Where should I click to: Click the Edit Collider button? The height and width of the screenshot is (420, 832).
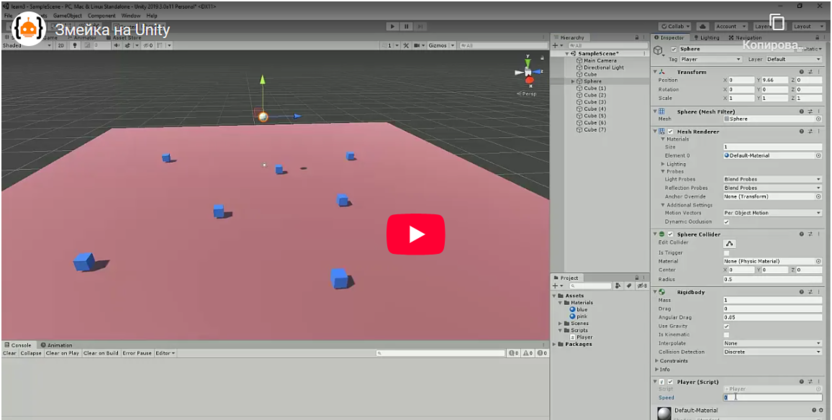pyautogui.click(x=730, y=243)
